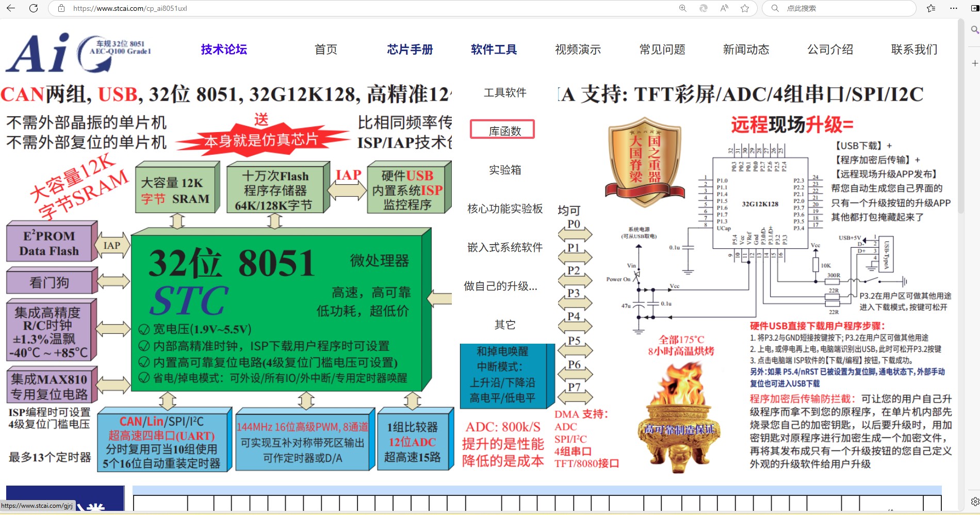This screenshot has width=980, height=515.
Task: Open sidebar settings via the gear icon
Action: click(x=975, y=502)
